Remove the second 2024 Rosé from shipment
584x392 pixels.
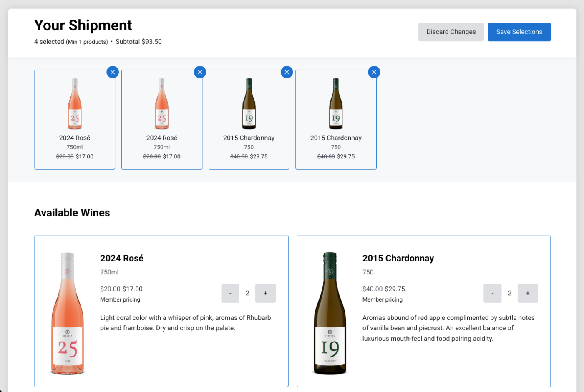(x=200, y=72)
